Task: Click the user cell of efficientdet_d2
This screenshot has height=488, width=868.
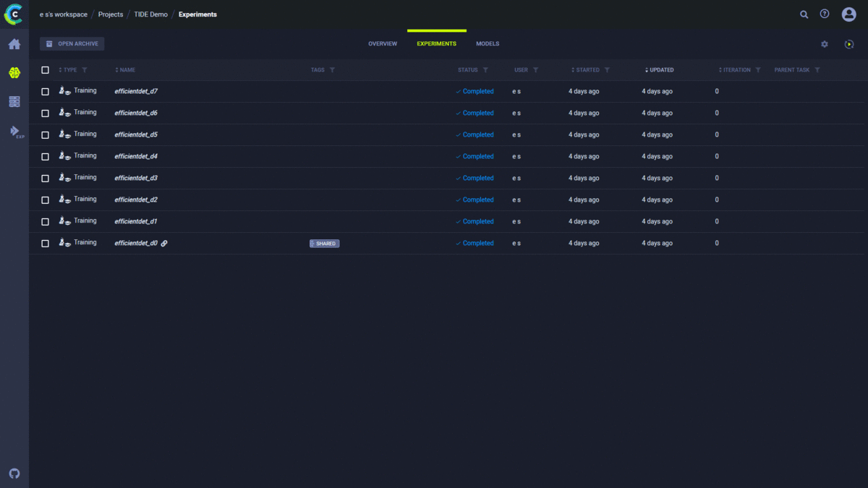Action: (x=516, y=200)
